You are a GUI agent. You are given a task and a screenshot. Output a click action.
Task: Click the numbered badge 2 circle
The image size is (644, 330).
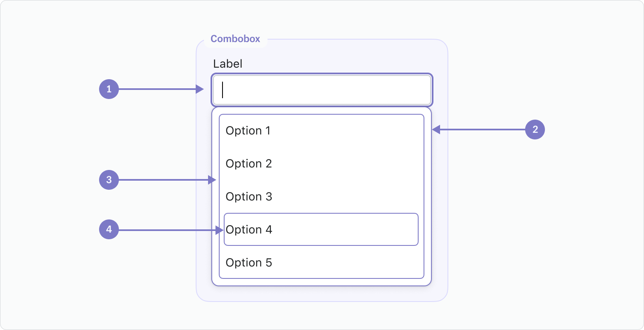click(x=535, y=130)
